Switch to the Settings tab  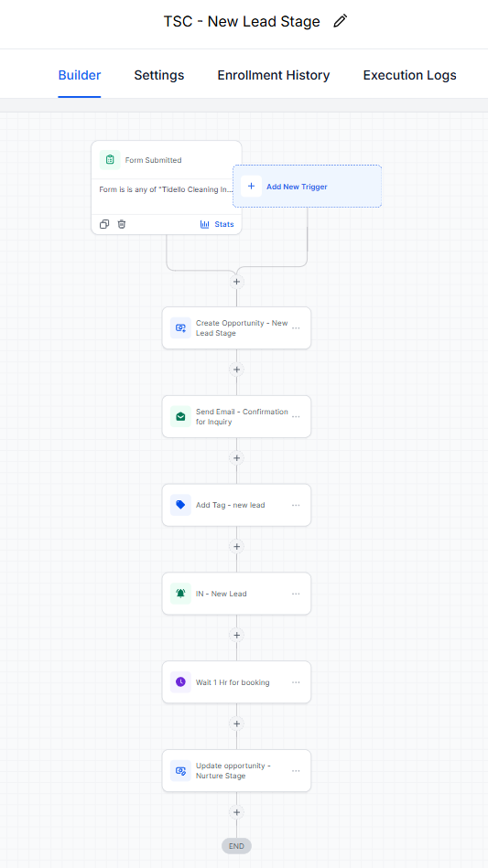pyautogui.click(x=159, y=75)
